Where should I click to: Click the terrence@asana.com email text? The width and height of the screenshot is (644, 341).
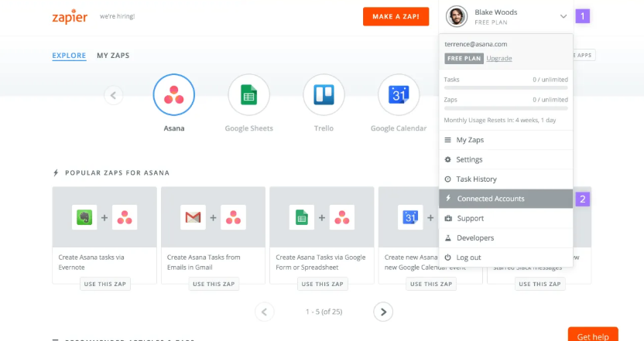pyautogui.click(x=475, y=44)
